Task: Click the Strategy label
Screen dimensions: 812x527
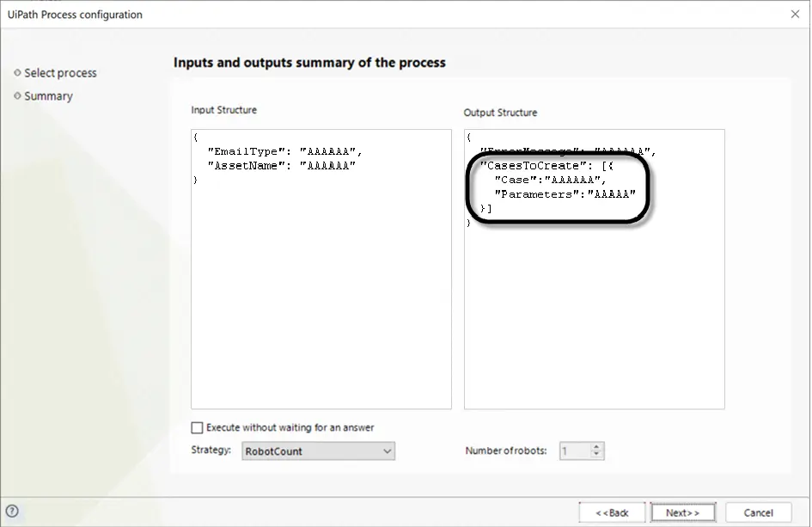Action: (211, 450)
